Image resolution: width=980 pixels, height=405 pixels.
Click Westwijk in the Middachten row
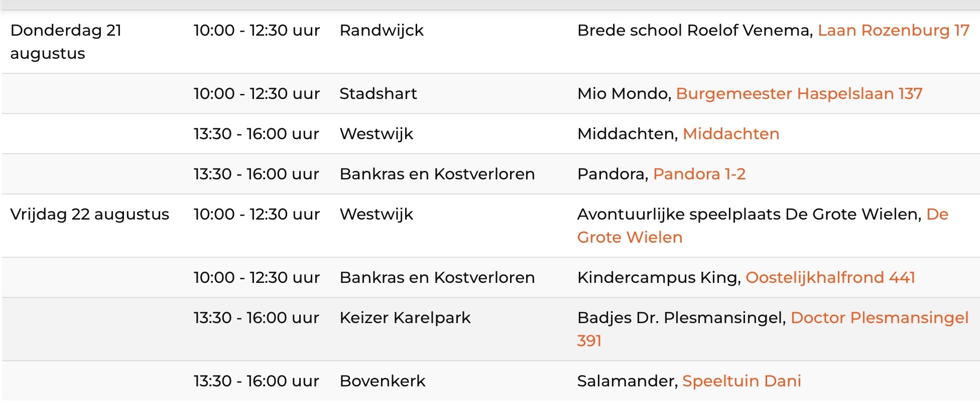click(377, 134)
